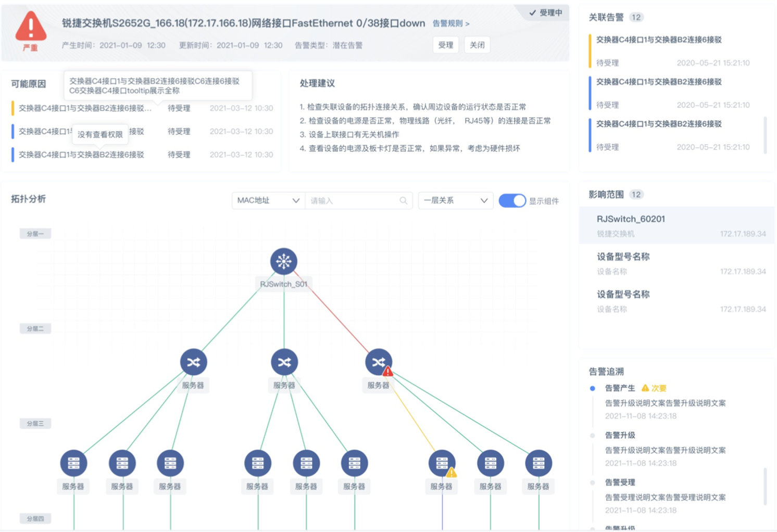Image resolution: width=777 pixels, height=532 pixels.
Task: Click the 受理 button
Action: 445,45
